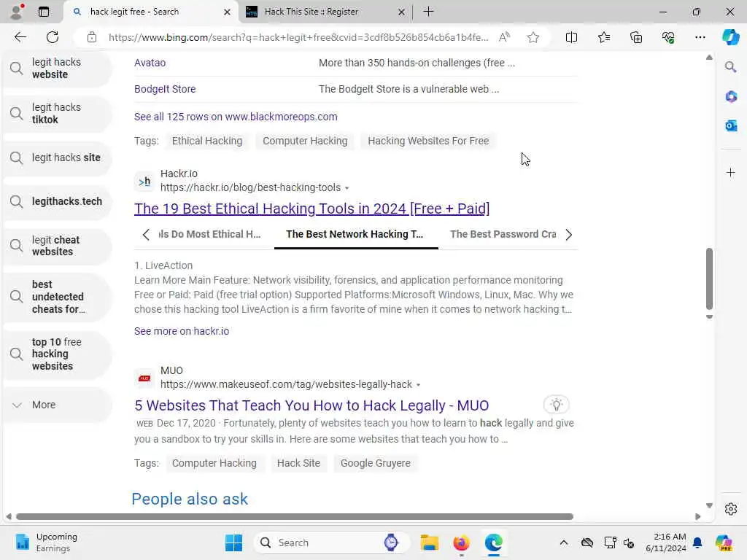Launch Firefox from the taskbar
The width and height of the screenshot is (747, 560).
tap(461, 542)
